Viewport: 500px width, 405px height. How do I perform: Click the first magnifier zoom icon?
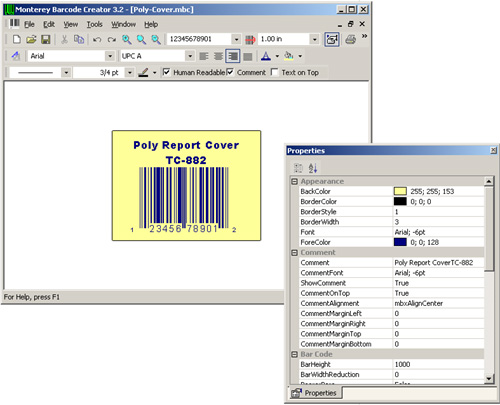click(127, 39)
